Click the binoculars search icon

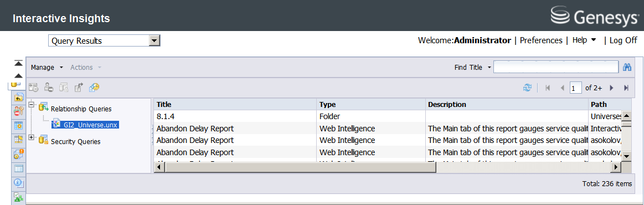pos(627,68)
